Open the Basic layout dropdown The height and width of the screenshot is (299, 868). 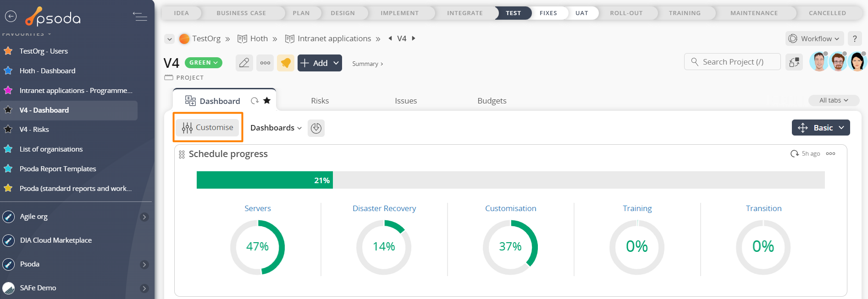point(821,128)
